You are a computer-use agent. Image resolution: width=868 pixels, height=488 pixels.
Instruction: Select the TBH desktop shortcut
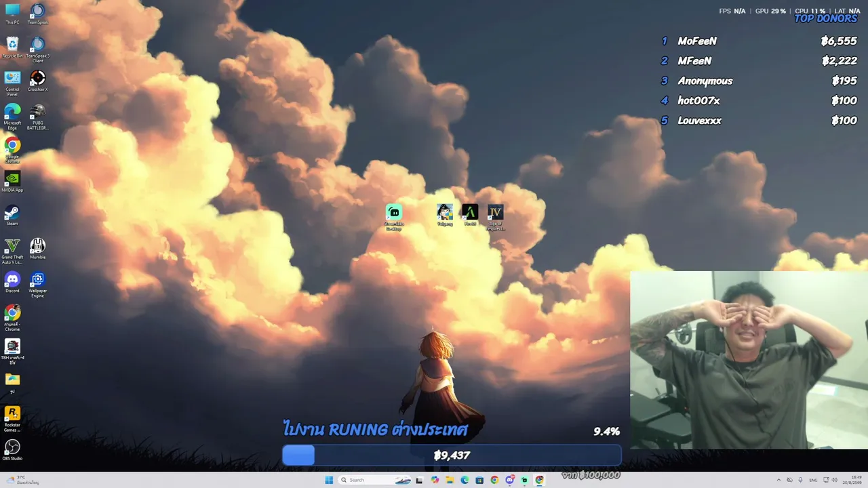click(x=12, y=351)
